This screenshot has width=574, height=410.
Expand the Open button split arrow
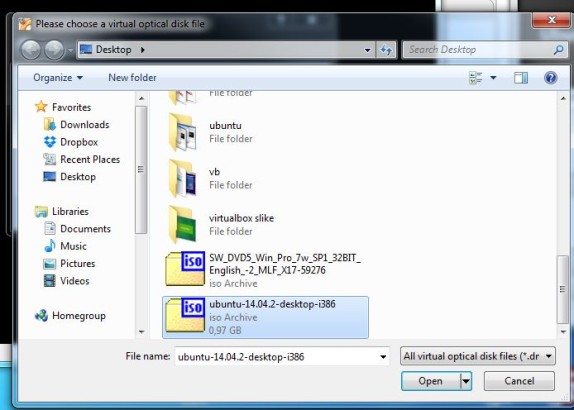466,381
